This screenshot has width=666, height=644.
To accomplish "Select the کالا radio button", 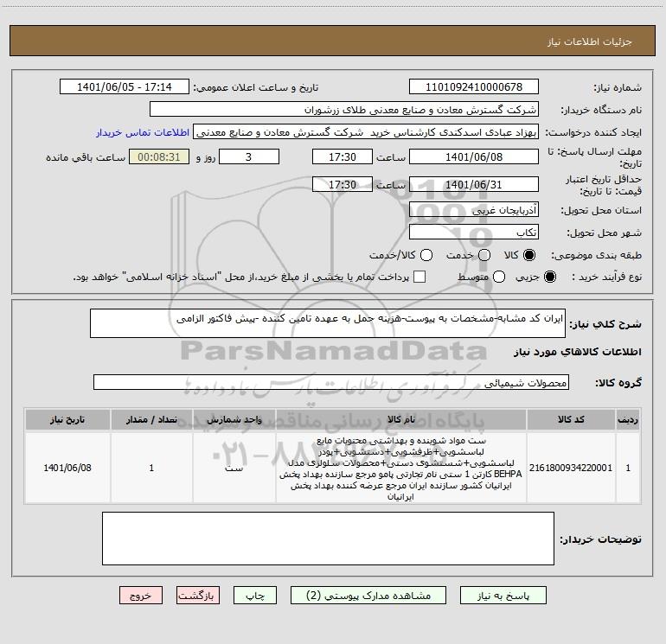I will pos(529,255).
